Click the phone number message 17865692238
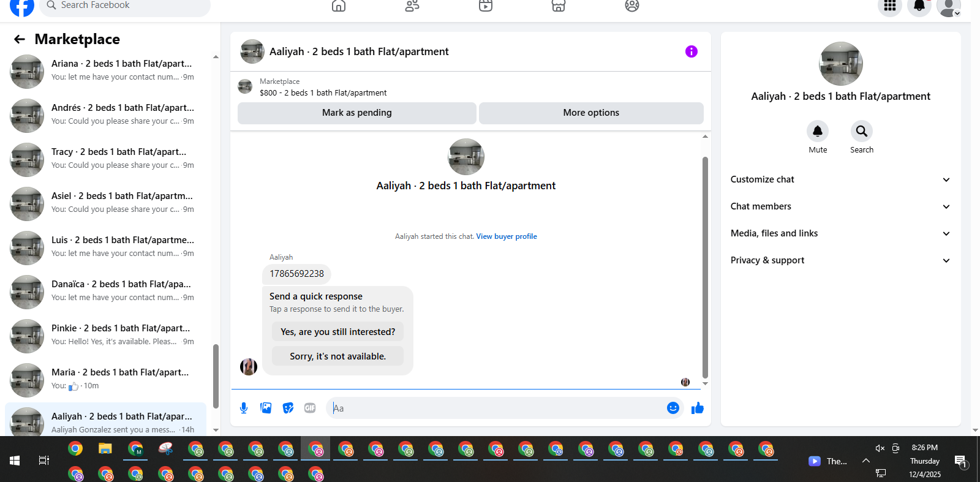Screen dimensions: 980x482 click(296, 274)
